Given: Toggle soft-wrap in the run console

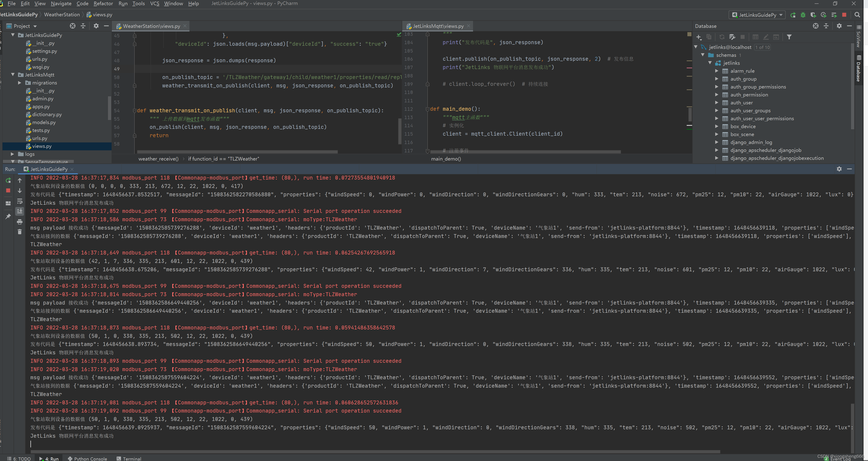Looking at the screenshot, I should (19, 201).
